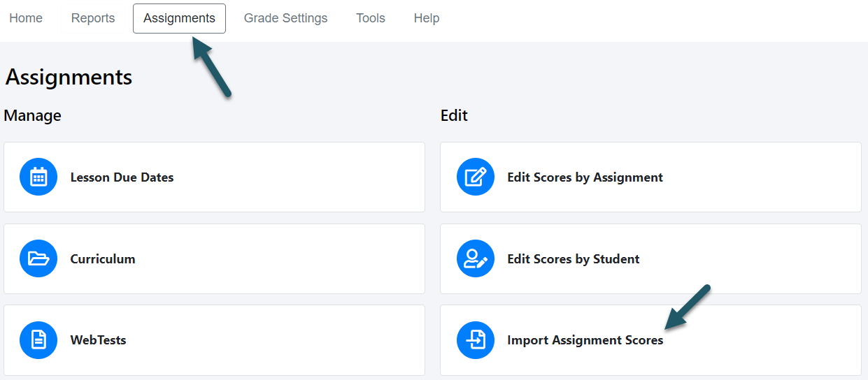Open the Curriculum label text
Image resolution: width=868 pixels, height=380 pixels.
pos(103,259)
